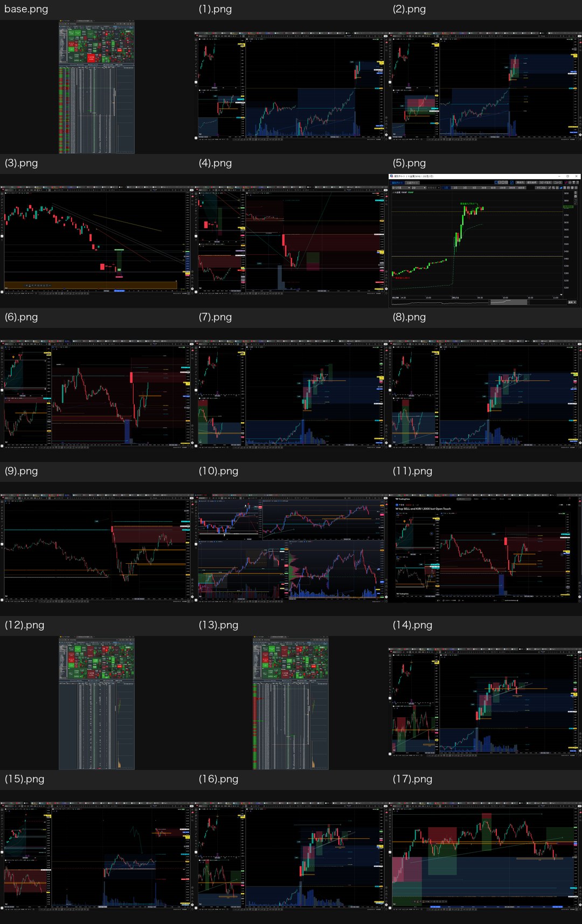
Task: Open the (17).png wide chart thumbnail
Action: [x=485, y=857]
